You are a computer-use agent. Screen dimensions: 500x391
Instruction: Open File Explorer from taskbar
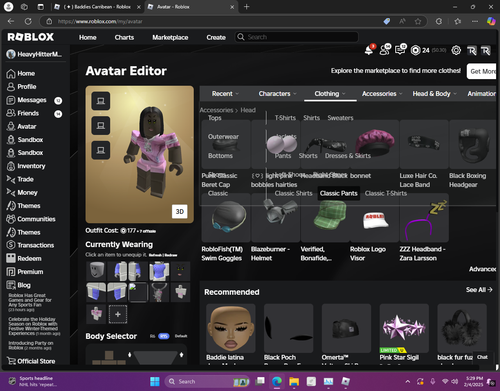coord(294,381)
